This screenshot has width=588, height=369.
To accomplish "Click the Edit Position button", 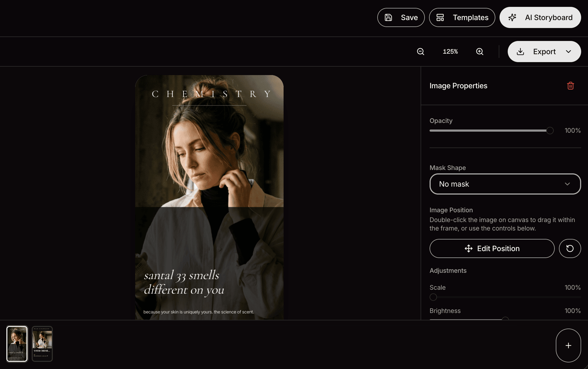I will point(492,248).
